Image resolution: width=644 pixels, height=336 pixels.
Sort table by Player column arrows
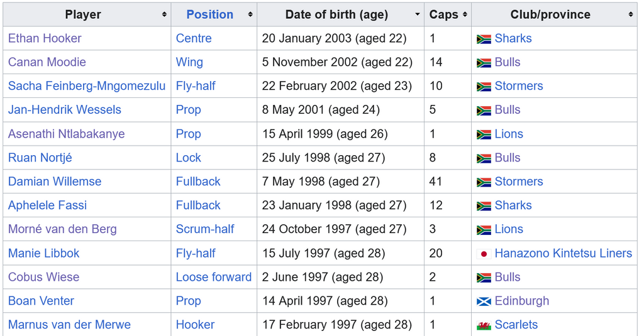point(164,14)
